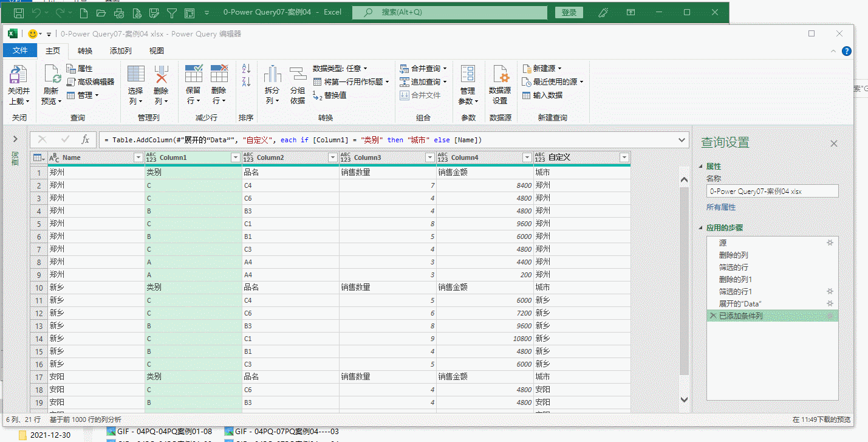Open the Column2 filter dropdown
This screenshot has height=442, width=868.
click(x=332, y=157)
